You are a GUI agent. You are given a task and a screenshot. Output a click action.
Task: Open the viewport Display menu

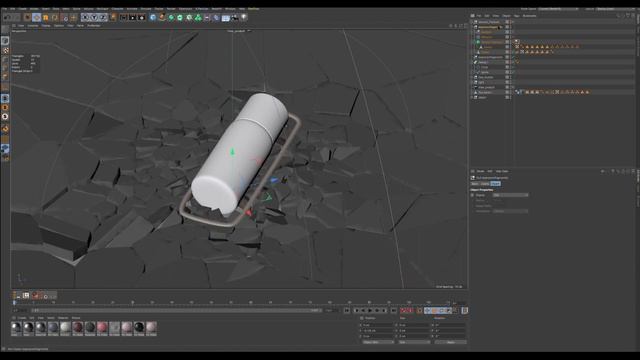click(46, 25)
